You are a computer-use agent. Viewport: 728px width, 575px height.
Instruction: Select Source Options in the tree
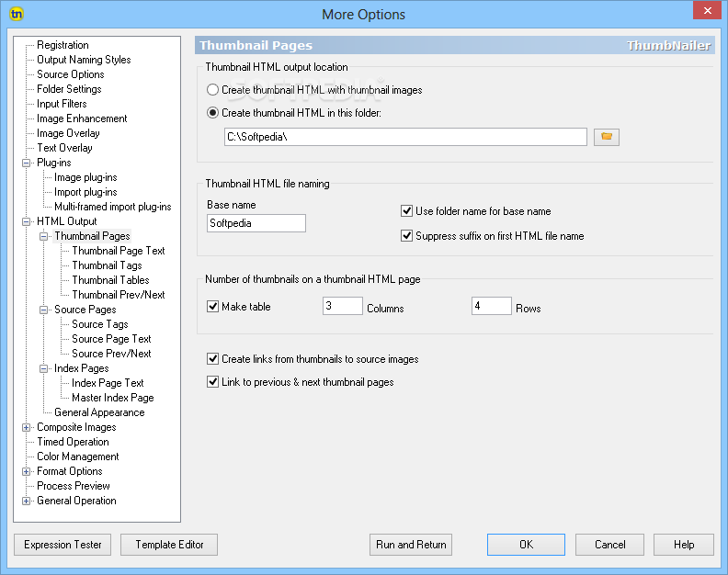click(x=71, y=74)
